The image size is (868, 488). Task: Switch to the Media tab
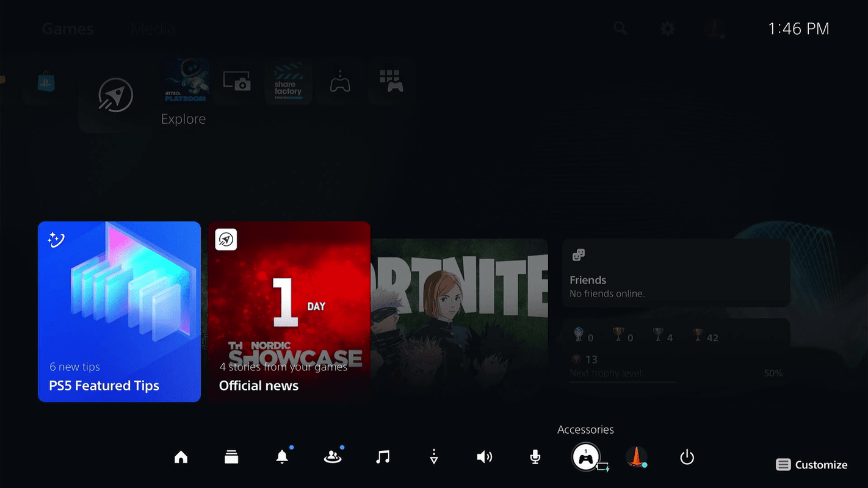(153, 29)
